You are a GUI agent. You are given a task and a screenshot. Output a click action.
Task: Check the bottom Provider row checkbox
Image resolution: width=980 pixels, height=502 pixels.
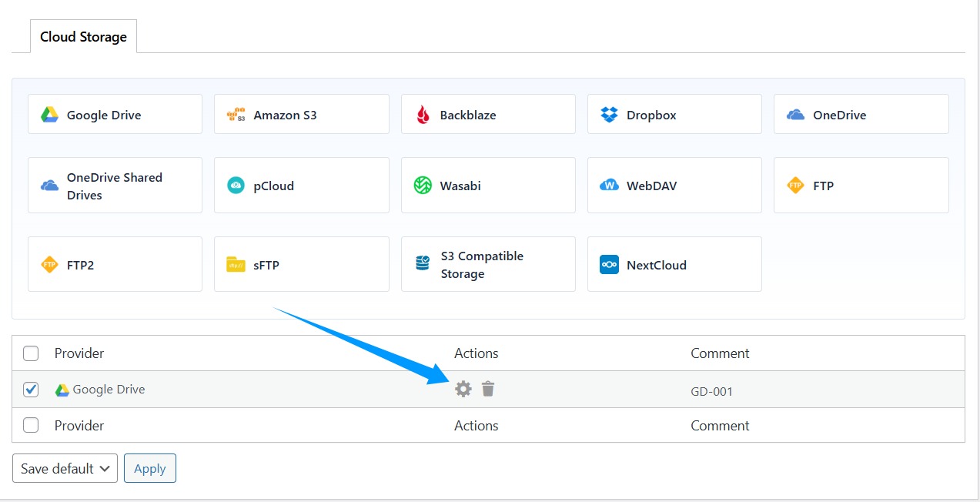coord(30,425)
